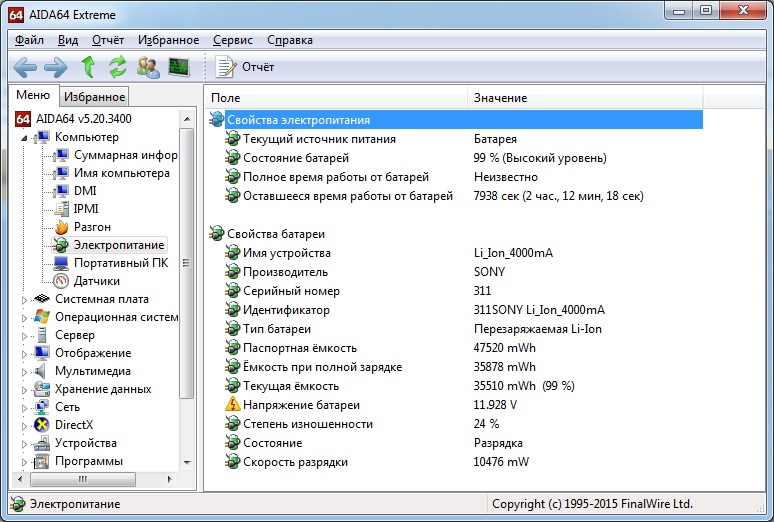Expand the Мультимедиа node
The image size is (774, 522).
point(24,372)
